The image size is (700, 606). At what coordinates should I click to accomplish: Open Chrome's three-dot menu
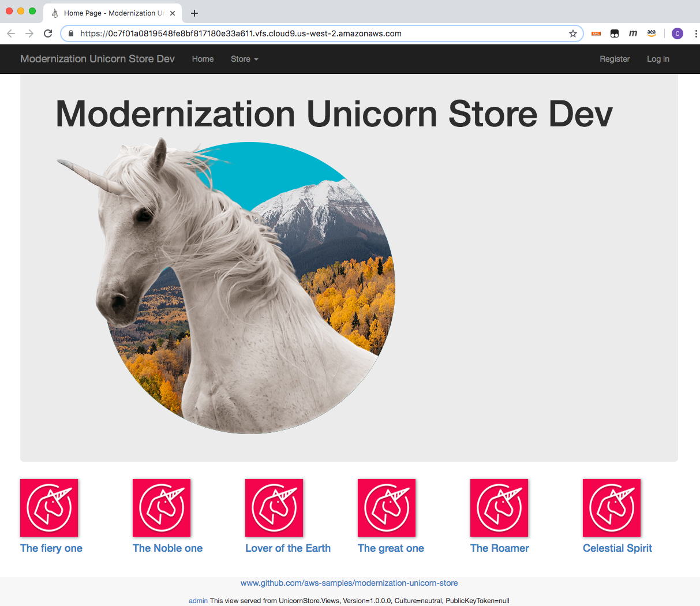click(x=695, y=33)
